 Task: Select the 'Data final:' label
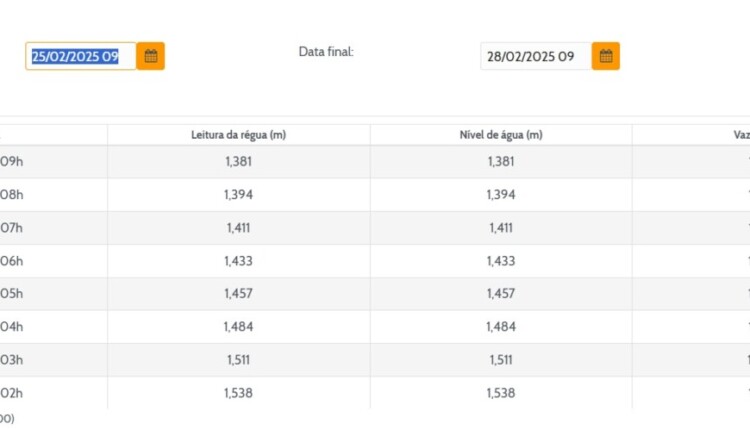click(326, 51)
